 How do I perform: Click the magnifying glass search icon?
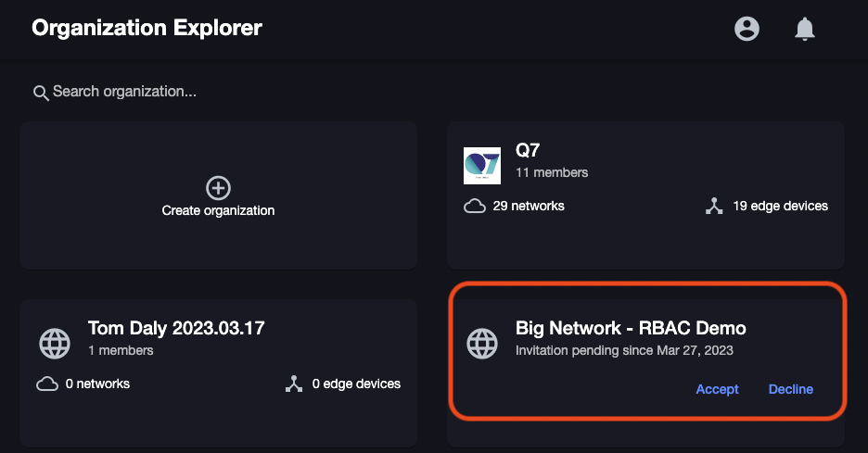(x=40, y=93)
